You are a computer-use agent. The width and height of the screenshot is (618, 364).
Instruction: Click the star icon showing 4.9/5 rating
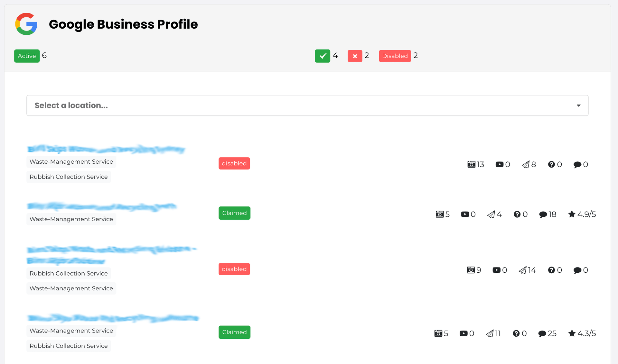tap(572, 214)
